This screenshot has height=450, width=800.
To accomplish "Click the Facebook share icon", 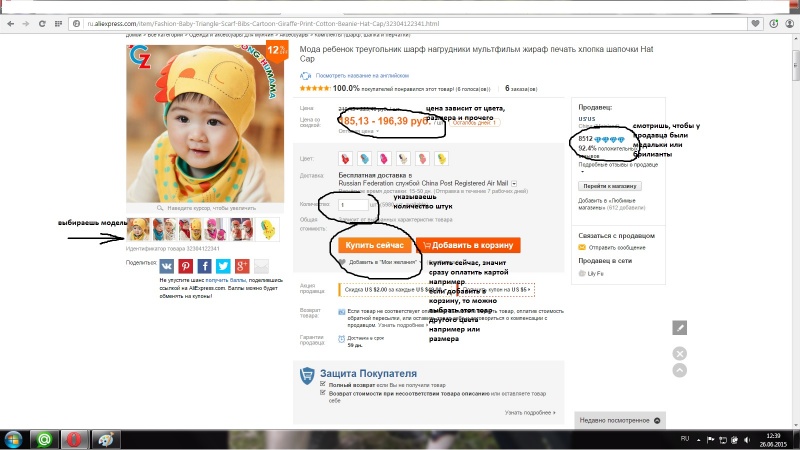I will 205,266.
